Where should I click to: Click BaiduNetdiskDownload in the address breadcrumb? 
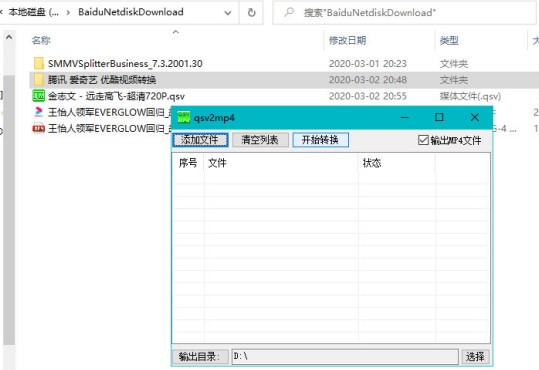click(131, 12)
